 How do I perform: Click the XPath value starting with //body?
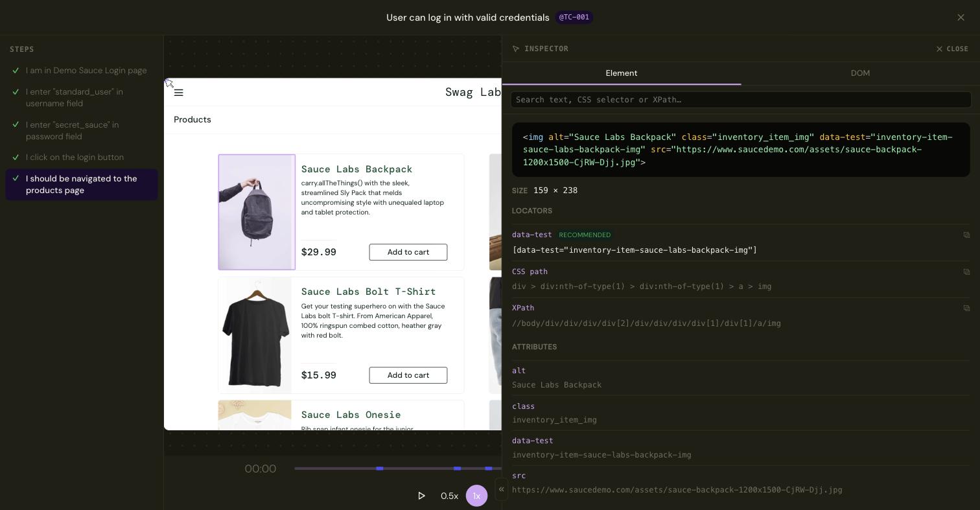click(646, 323)
